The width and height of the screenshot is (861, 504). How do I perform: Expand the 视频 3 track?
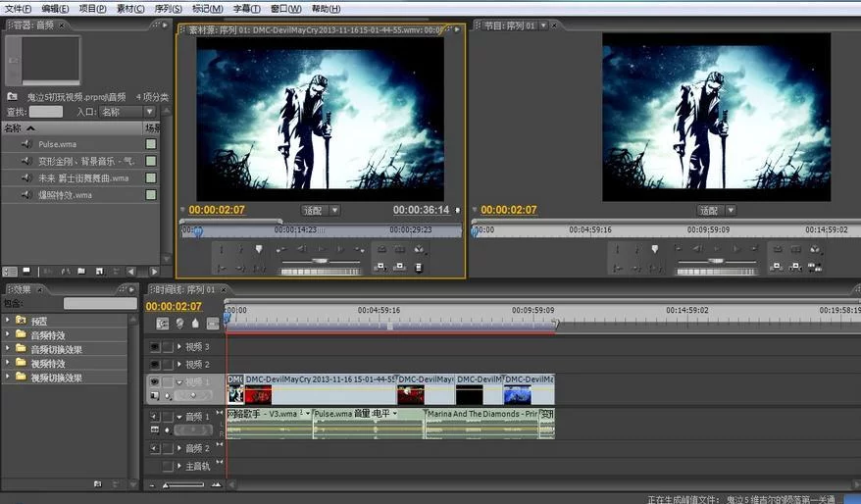[x=179, y=347]
